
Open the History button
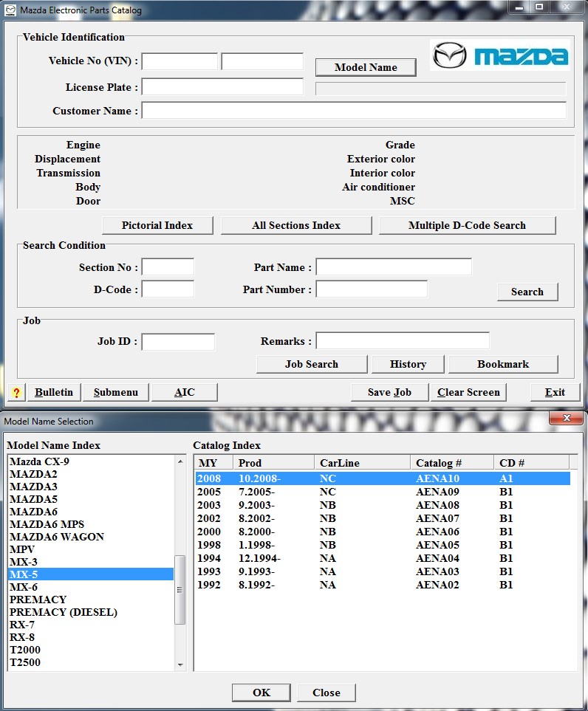click(x=408, y=364)
